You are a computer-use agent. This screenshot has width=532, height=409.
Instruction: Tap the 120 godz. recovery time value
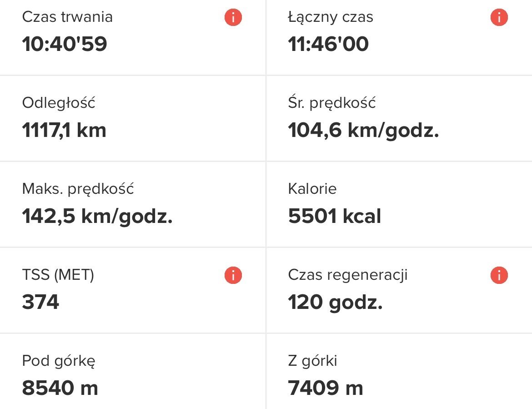335,302
